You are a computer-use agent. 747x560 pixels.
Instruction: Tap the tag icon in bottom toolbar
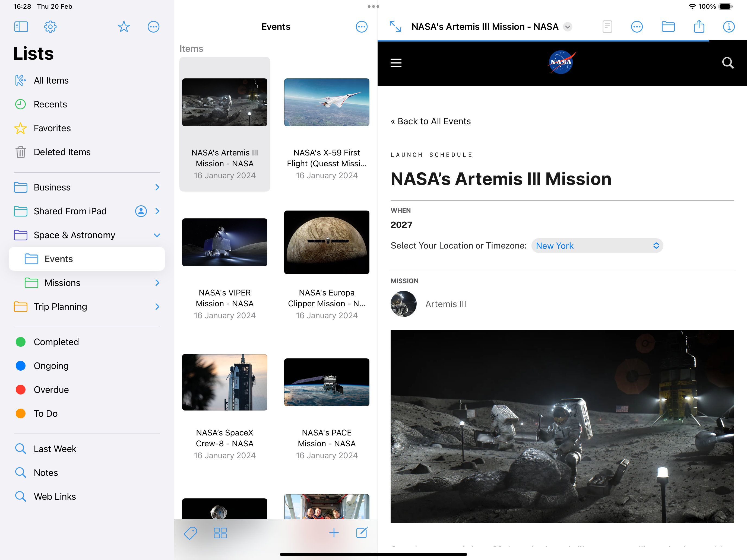(191, 533)
